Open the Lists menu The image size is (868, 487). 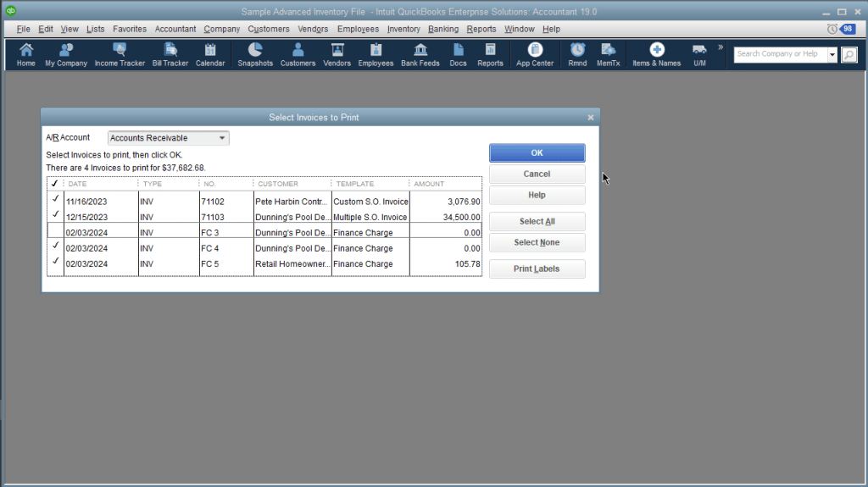(95, 29)
